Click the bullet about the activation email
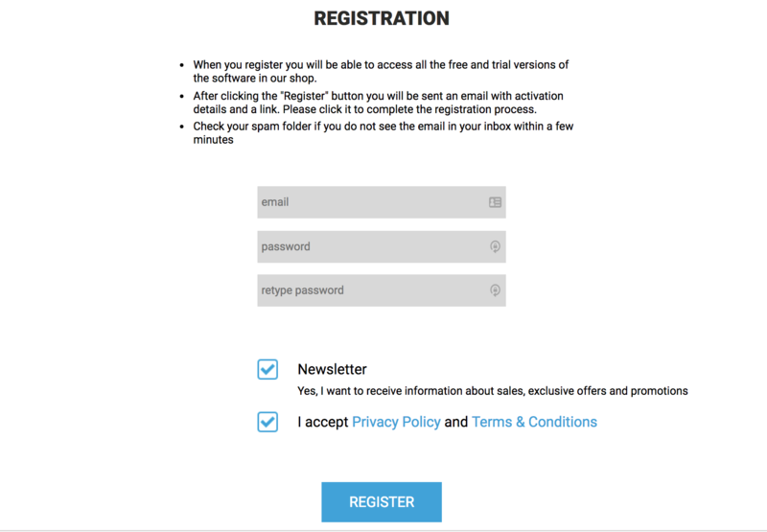This screenshot has width=767, height=532. pyautogui.click(x=378, y=102)
